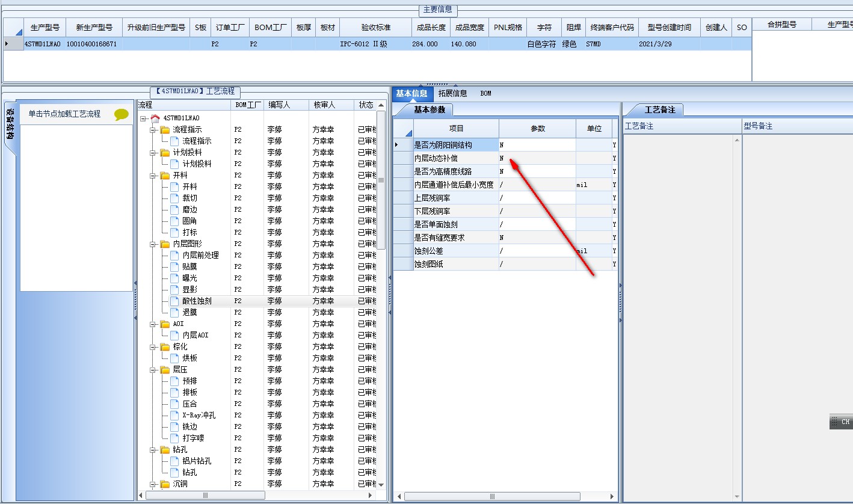Click the folder icon of AOI
Viewport: 853px width, 504px height.
coord(165,324)
